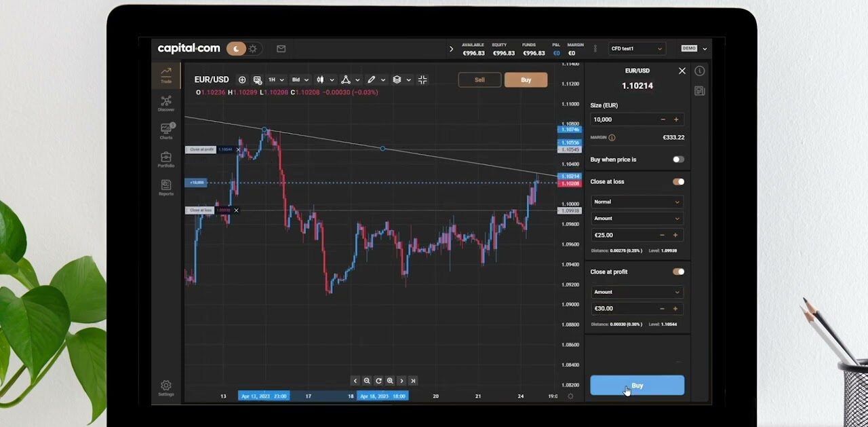Expand the indicators dropdown arrow

coord(357,79)
